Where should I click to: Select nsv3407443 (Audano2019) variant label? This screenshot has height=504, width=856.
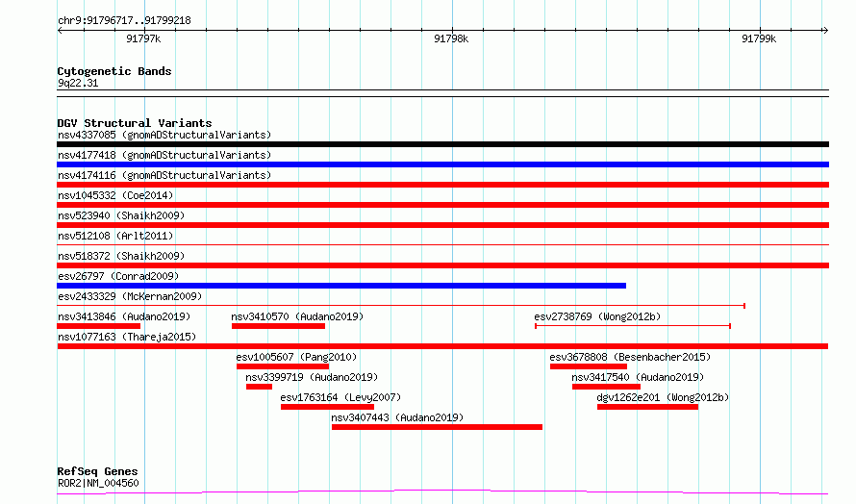(397, 417)
